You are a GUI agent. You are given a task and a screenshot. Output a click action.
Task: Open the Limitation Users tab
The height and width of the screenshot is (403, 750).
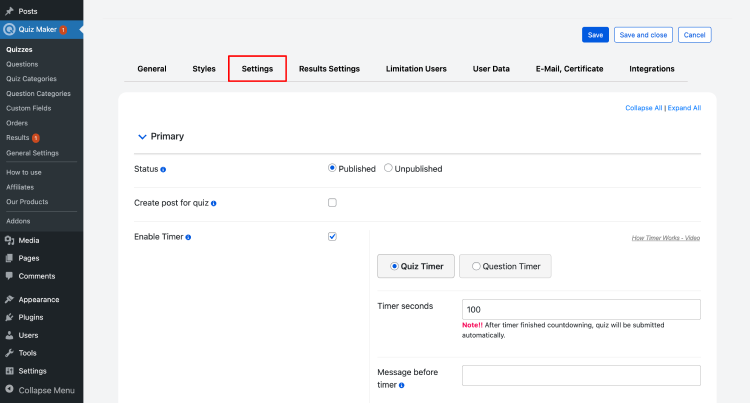416,69
